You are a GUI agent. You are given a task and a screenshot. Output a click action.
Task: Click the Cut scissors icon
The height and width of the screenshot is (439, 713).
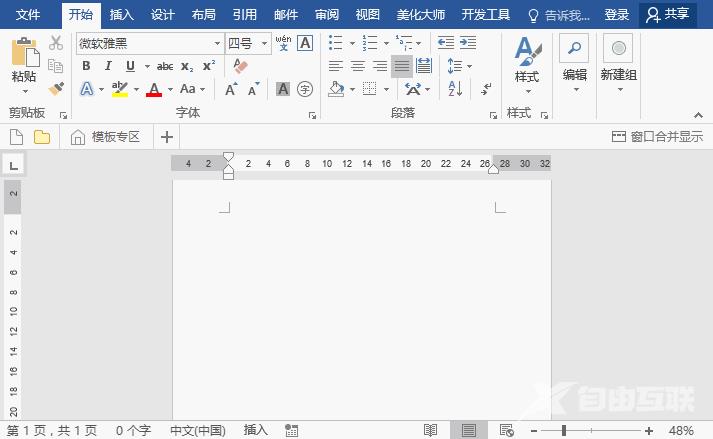coord(56,43)
